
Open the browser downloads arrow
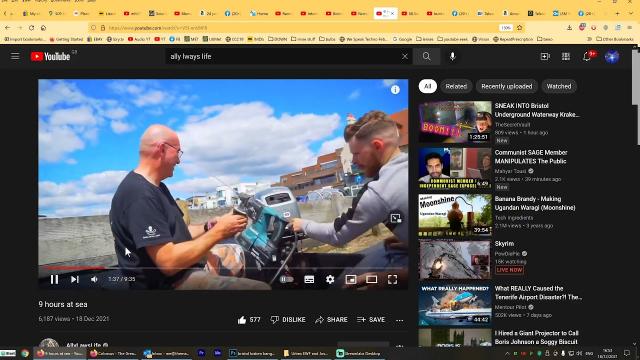tap(569, 28)
